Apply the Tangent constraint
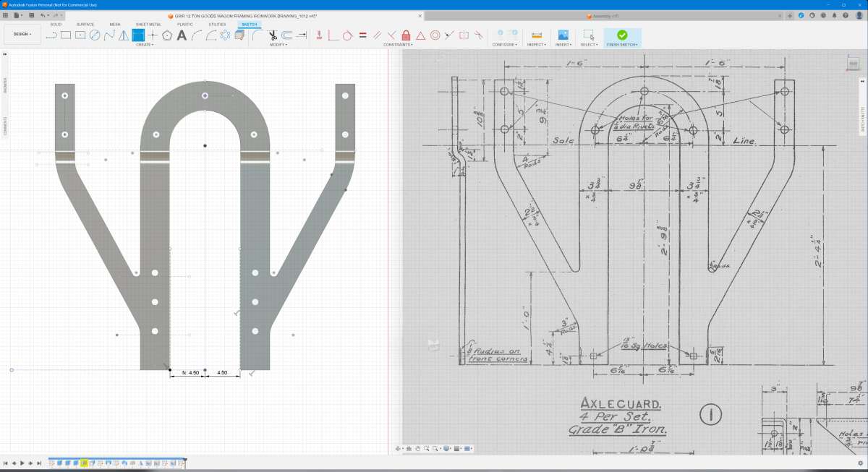The image size is (868, 472). 348,34
